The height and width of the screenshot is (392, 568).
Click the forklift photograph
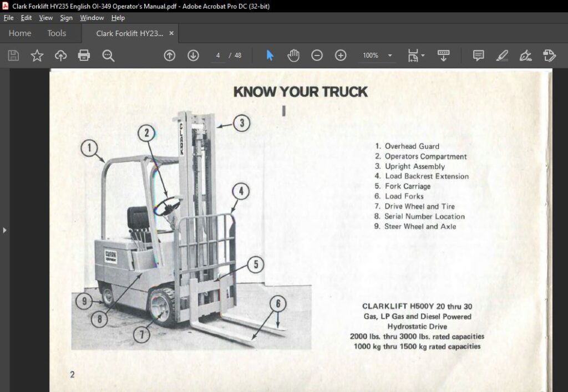(191, 232)
